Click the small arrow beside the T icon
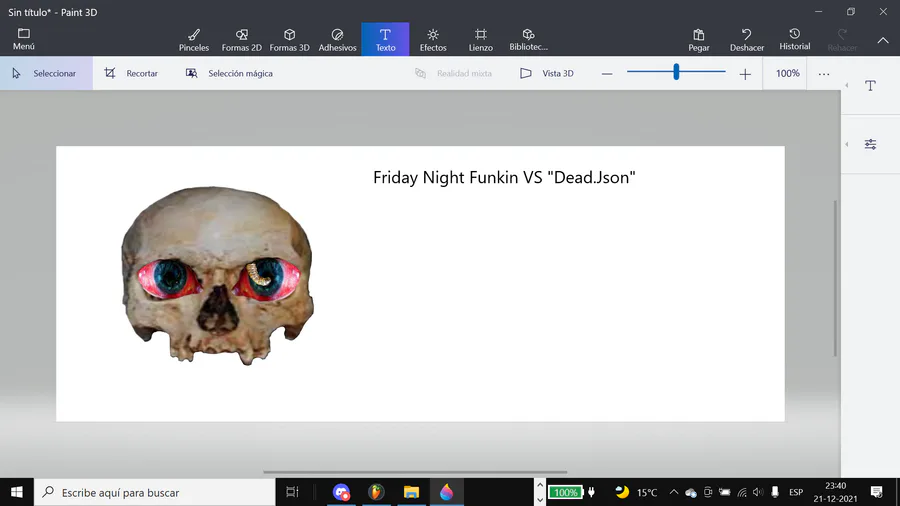 point(847,85)
